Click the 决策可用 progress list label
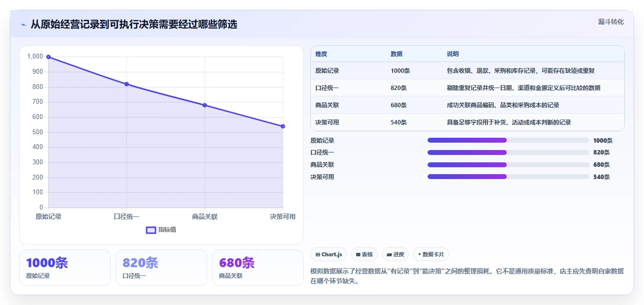644x305 pixels. coord(322,177)
